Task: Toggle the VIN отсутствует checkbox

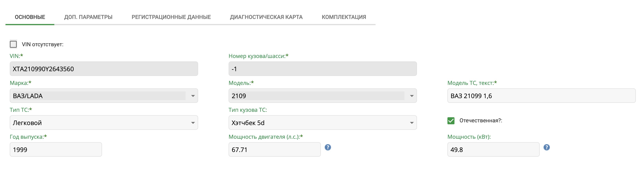Action: (13, 44)
